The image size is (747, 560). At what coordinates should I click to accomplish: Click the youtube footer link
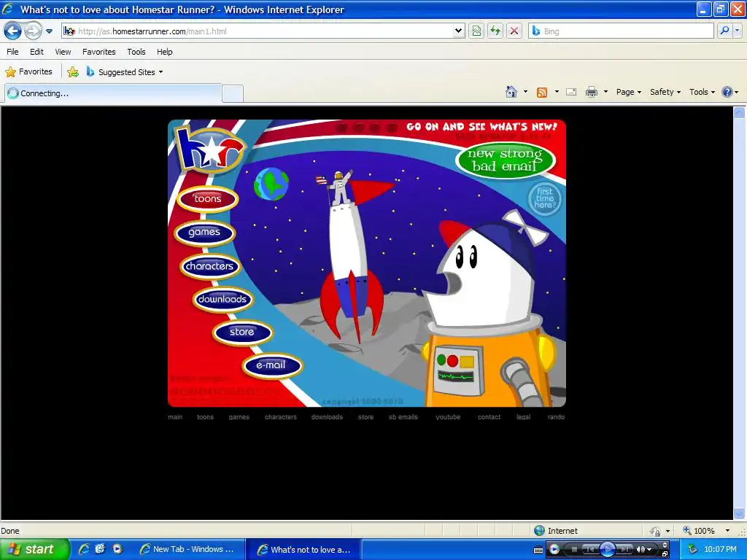[448, 417]
